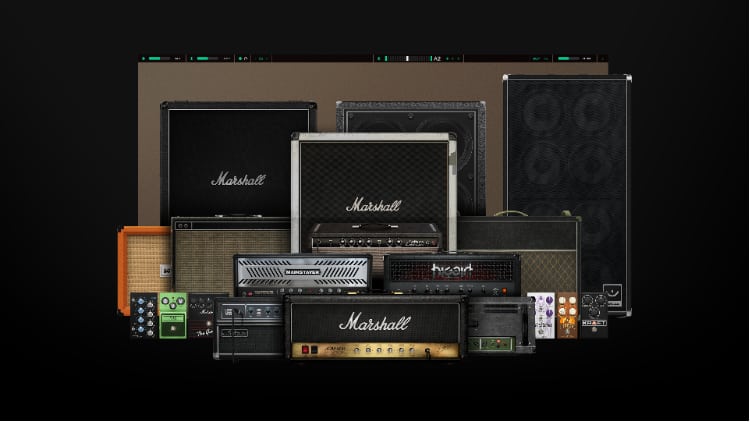
Task: Select the large Marshall JCM800 amp head
Action: (376, 327)
